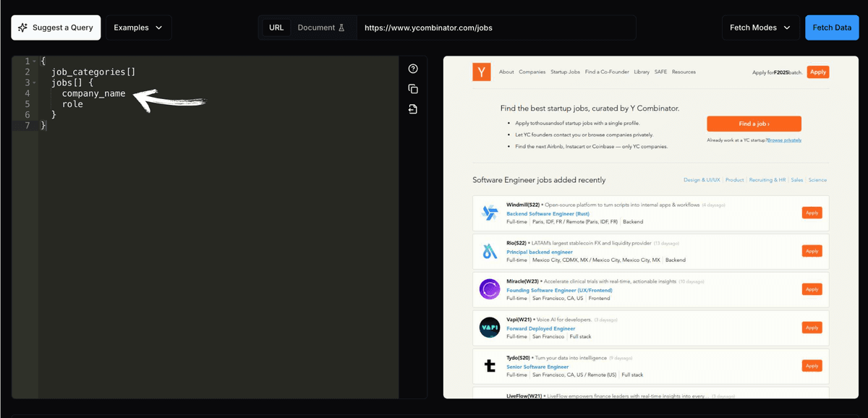Click the Find a job button
The image size is (868, 418).
pos(754,124)
